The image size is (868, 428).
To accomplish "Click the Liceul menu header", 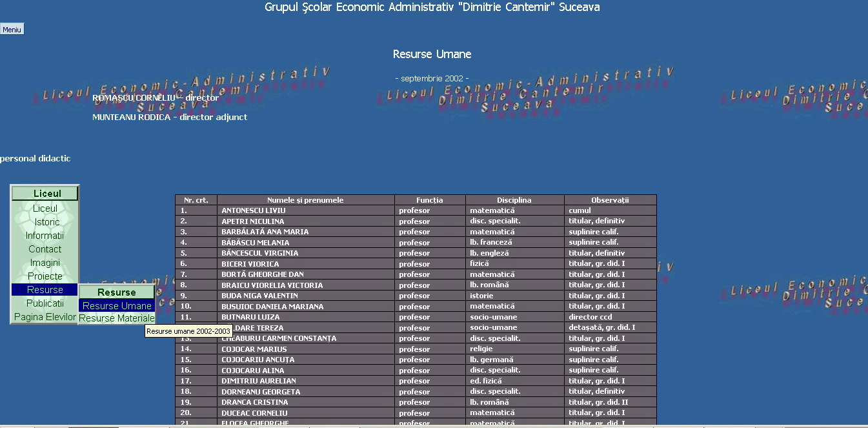I will 45,194.
